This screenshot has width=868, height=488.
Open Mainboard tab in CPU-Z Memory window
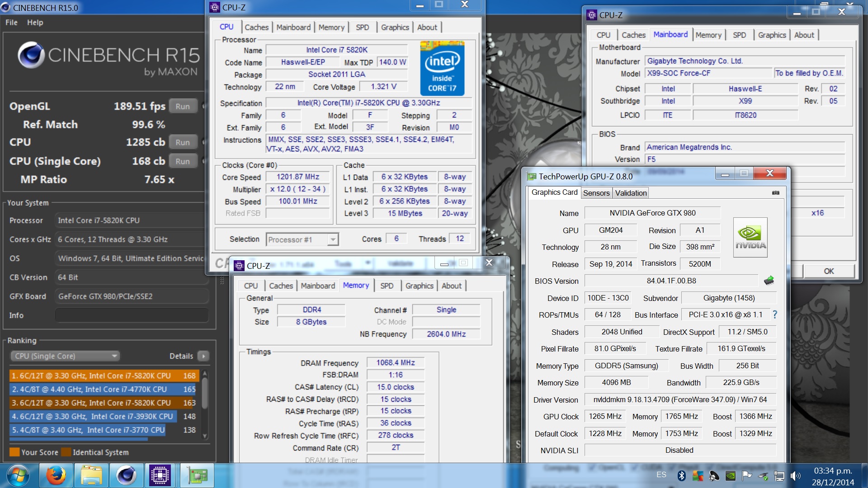318,286
